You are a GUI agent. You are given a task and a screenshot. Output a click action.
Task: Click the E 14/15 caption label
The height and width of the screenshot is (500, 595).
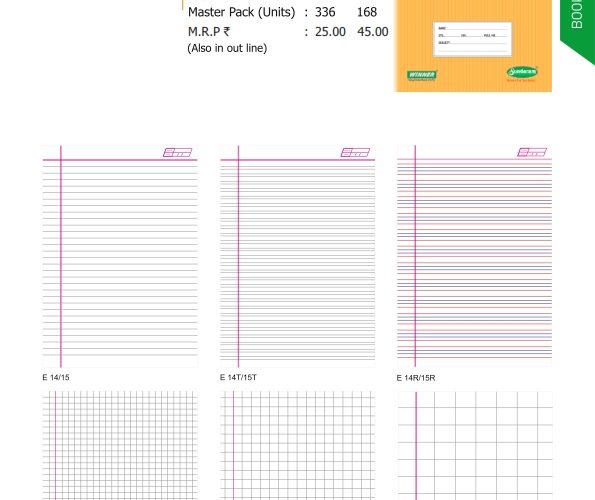(x=56, y=377)
